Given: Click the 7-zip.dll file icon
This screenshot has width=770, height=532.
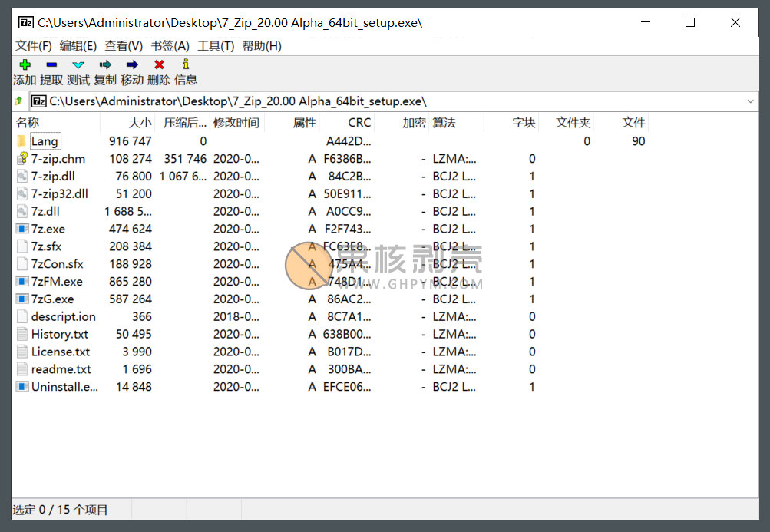Looking at the screenshot, I should (x=21, y=177).
